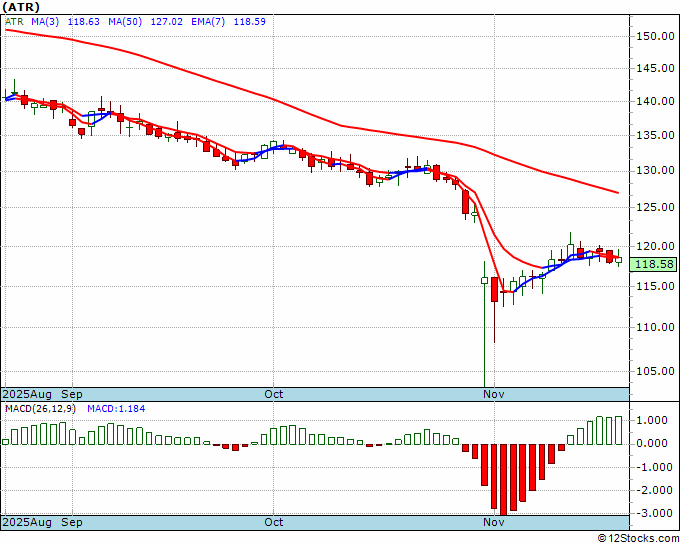
Task: Click the 125.00 price axis label
Action: [655, 207]
